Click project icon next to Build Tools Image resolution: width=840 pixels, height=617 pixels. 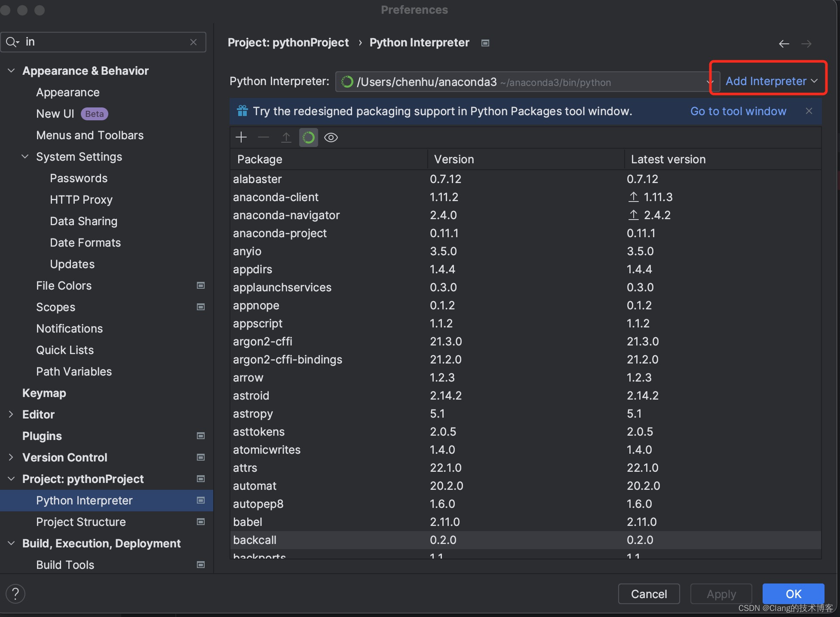(x=201, y=565)
